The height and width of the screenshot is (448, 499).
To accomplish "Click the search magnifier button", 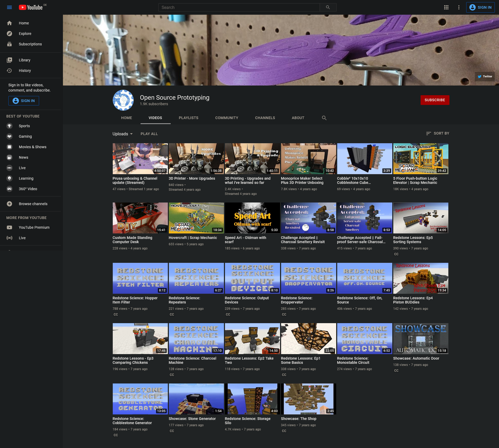I will [x=328, y=7].
